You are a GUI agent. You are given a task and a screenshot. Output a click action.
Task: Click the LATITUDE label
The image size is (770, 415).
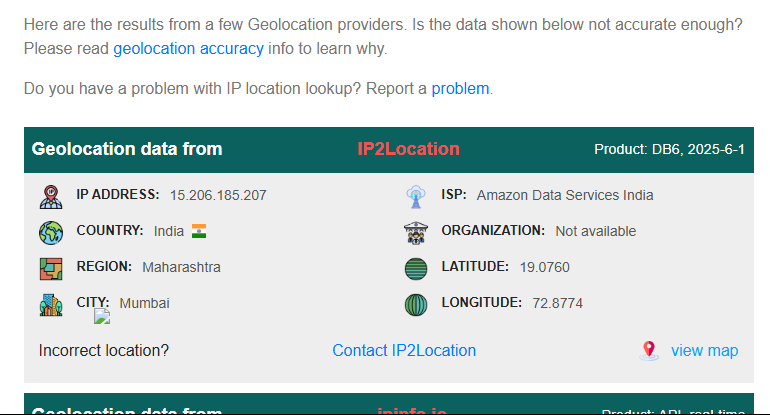click(475, 266)
